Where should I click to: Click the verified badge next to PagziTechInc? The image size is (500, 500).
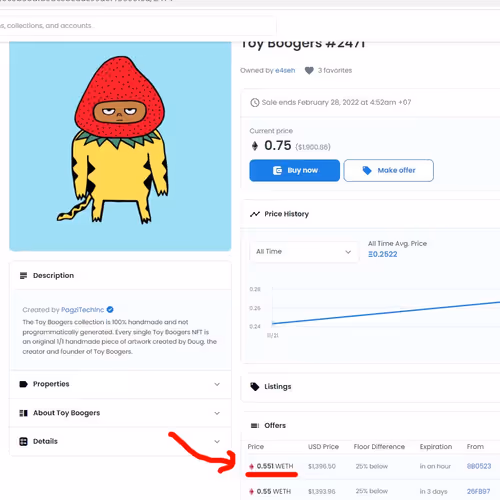[110, 310]
